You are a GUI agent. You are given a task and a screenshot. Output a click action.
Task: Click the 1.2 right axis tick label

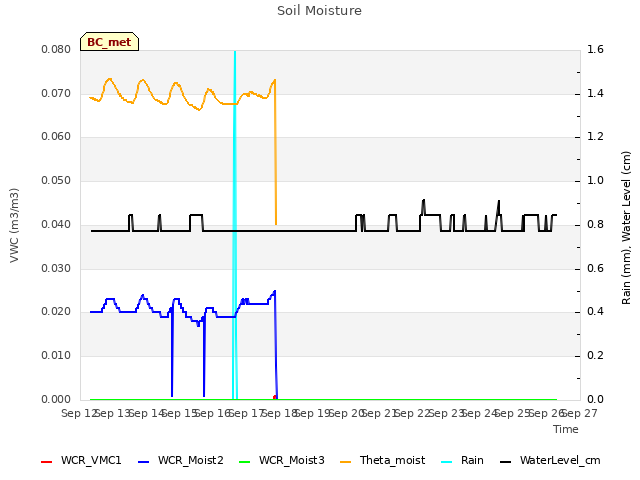[x=595, y=136]
